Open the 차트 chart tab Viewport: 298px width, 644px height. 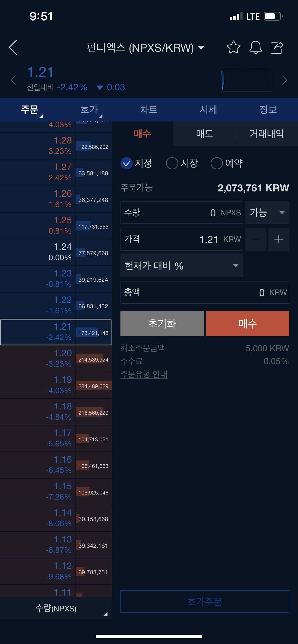tap(149, 109)
